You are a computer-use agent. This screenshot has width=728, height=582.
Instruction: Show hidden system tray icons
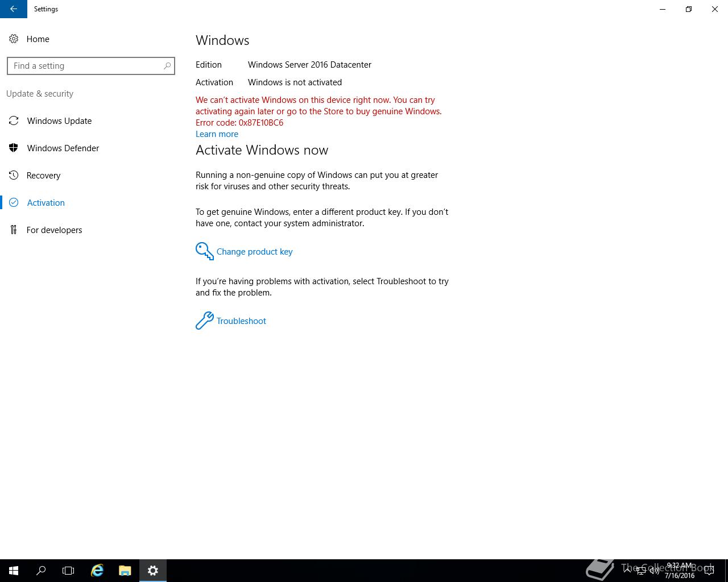627,571
